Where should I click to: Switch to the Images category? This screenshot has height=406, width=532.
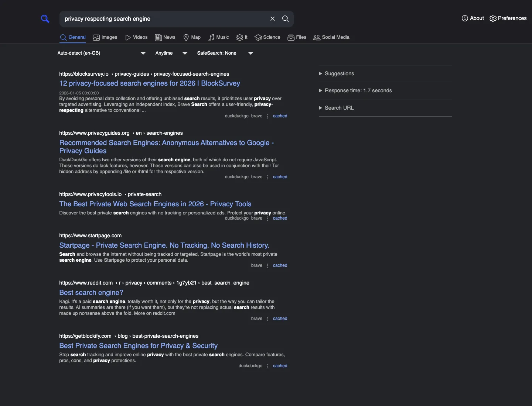coord(105,37)
